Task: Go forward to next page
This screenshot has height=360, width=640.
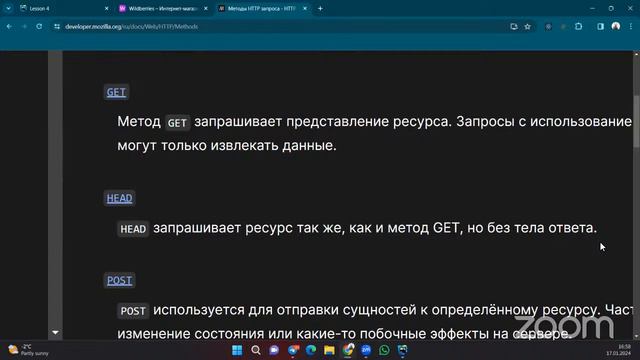Action: click(x=24, y=27)
